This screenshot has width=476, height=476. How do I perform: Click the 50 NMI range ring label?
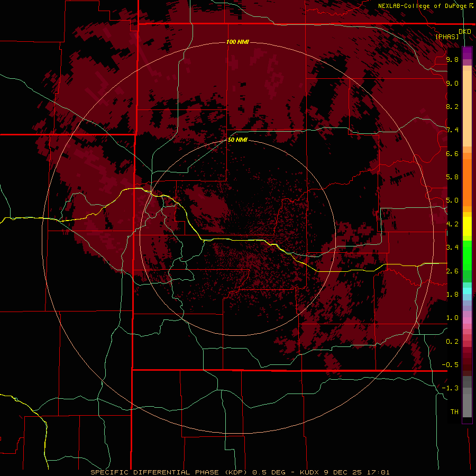click(x=237, y=140)
